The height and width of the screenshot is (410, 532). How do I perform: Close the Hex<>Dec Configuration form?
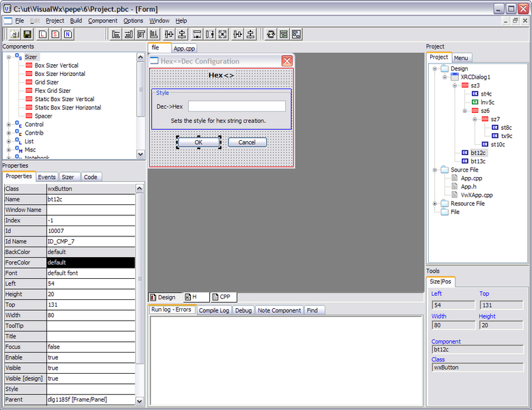click(x=287, y=61)
